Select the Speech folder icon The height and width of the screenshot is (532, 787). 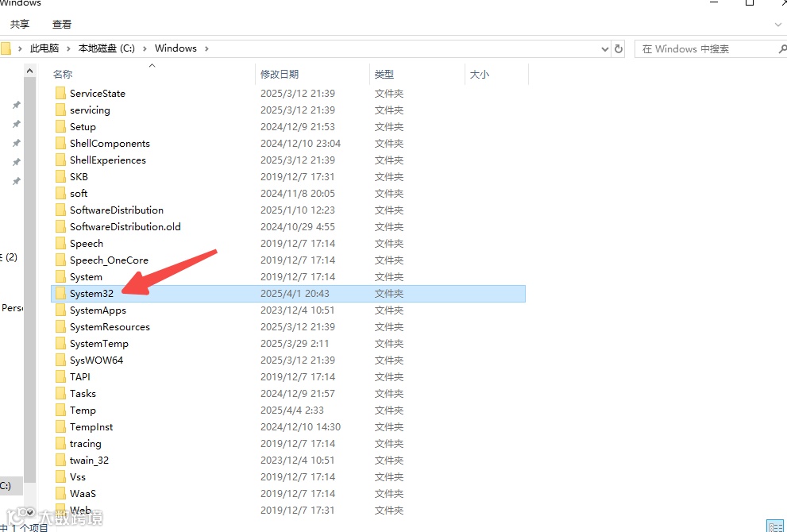click(x=60, y=244)
